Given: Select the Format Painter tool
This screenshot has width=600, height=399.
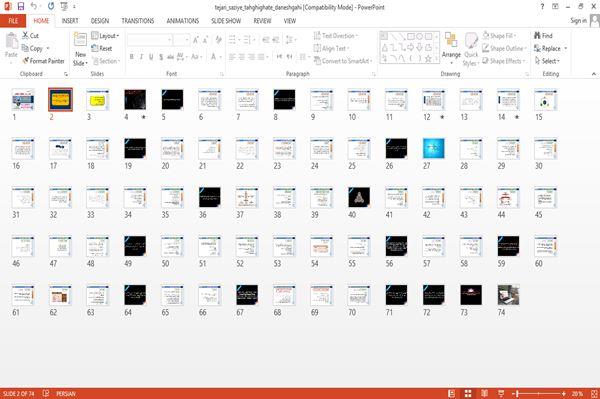Looking at the screenshot, I should pyautogui.click(x=43, y=61).
